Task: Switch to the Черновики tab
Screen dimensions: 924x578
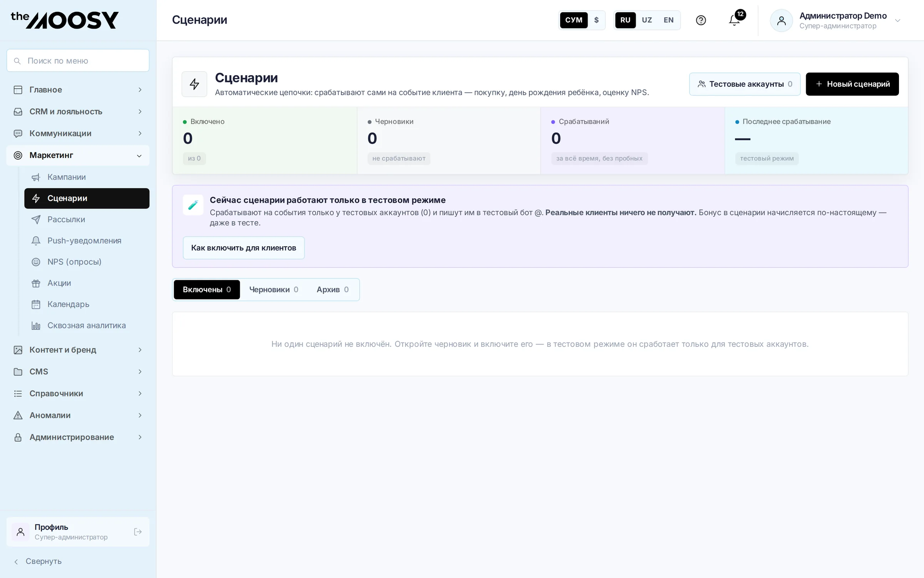Action: click(x=274, y=289)
